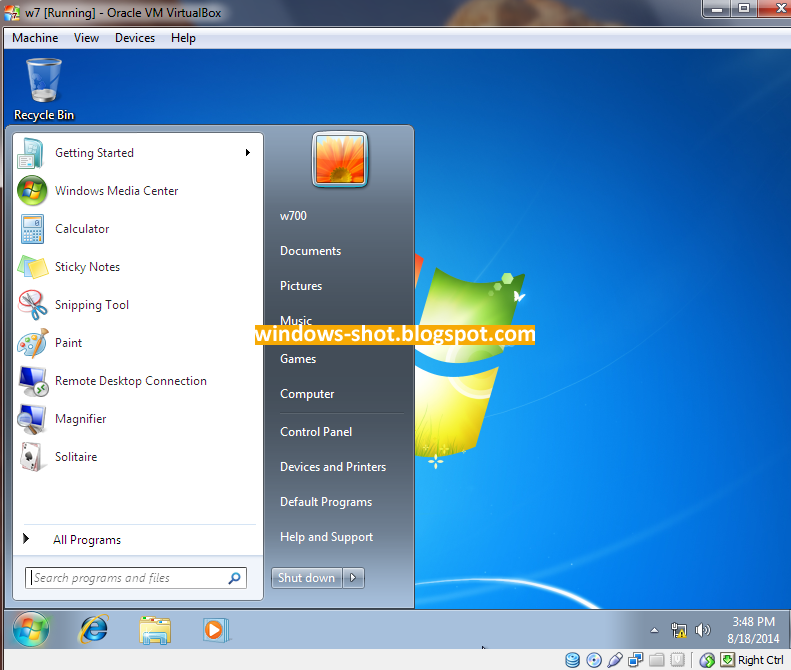The image size is (791, 670).
Task: Click the VirtualBox USB status icon
Action: coord(615,659)
